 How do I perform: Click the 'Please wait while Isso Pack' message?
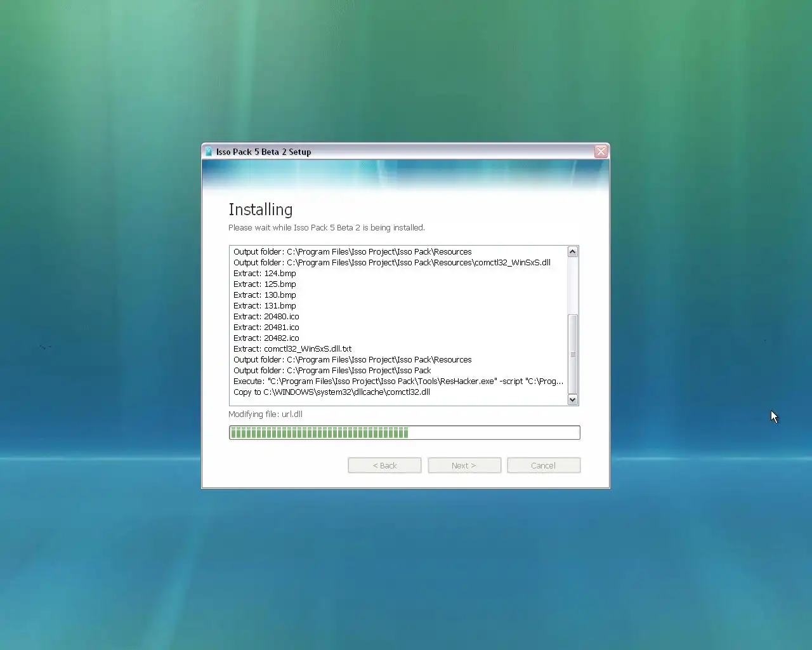pyautogui.click(x=327, y=227)
